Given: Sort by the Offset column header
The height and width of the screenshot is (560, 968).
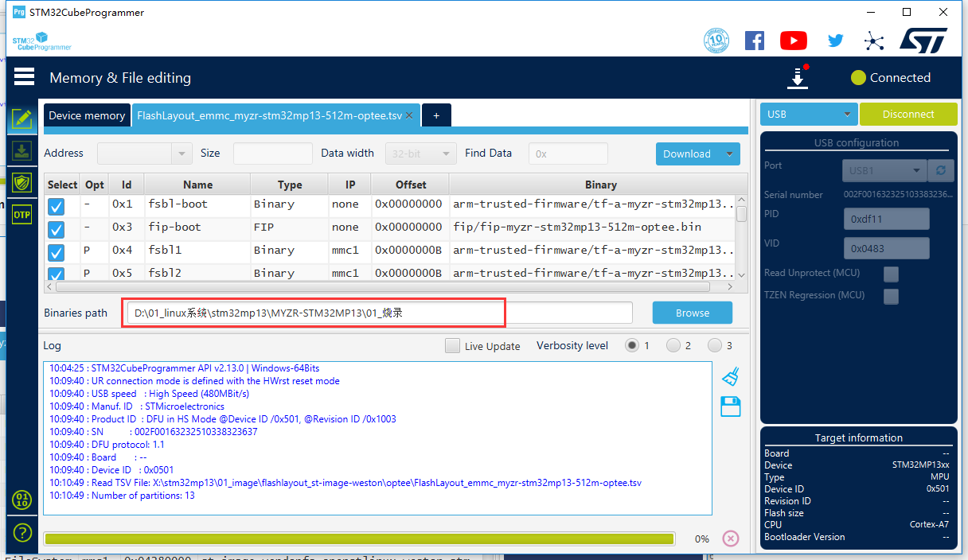Looking at the screenshot, I should tap(411, 185).
